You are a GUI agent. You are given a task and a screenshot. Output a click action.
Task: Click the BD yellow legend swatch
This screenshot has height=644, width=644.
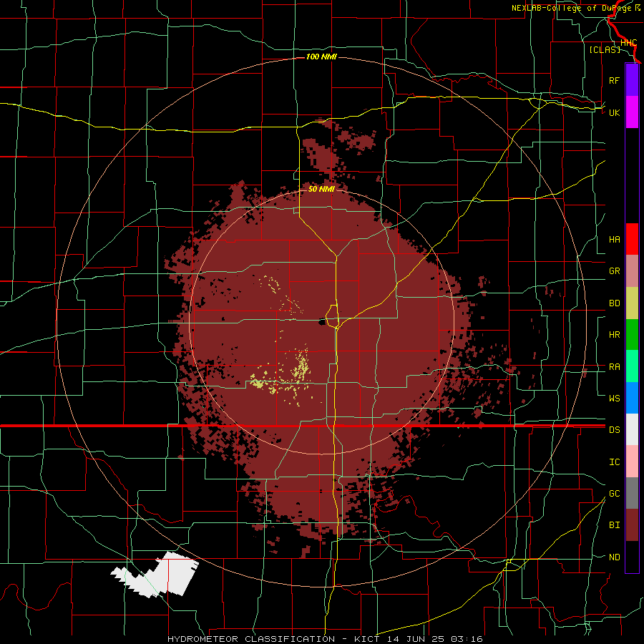(x=632, y=303)
